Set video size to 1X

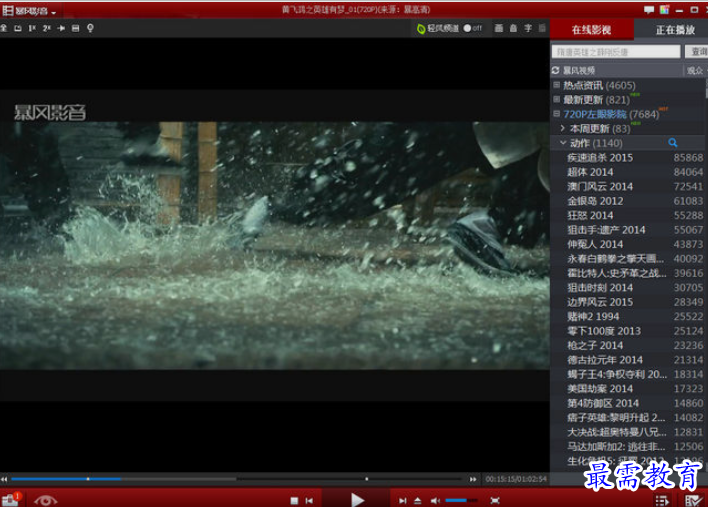coord(32,28)
